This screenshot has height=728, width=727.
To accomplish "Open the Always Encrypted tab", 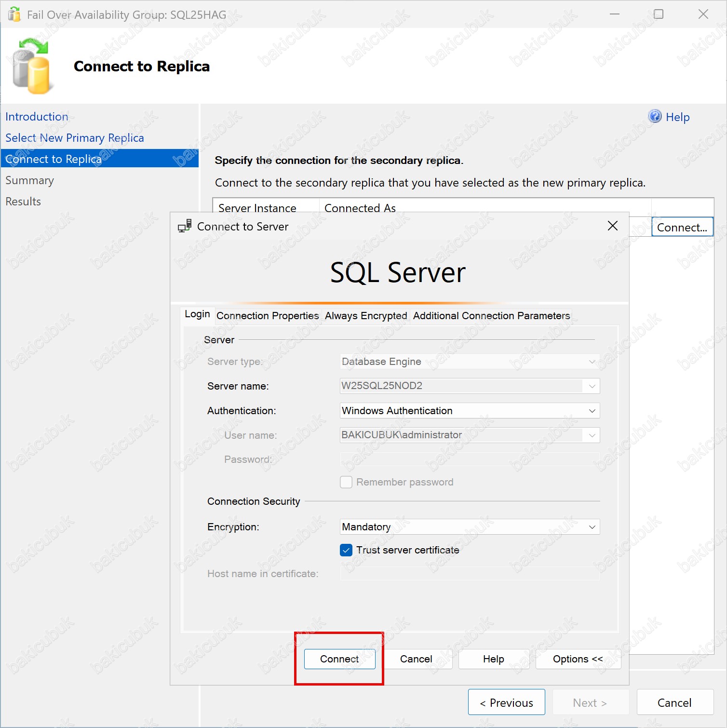I will [x=366, y=316].
